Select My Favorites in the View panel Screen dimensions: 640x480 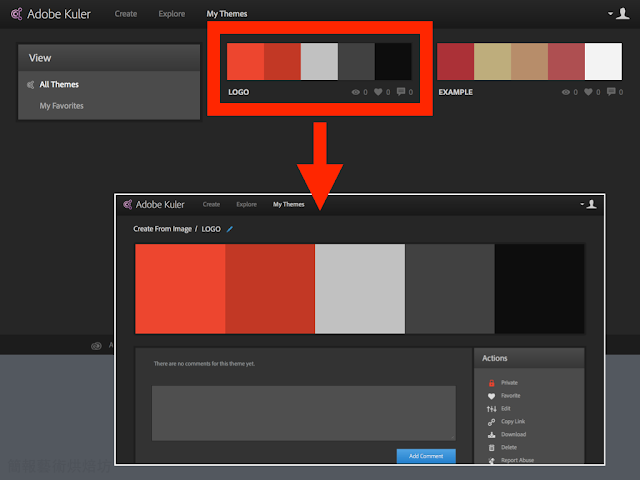tap(62, 106)
